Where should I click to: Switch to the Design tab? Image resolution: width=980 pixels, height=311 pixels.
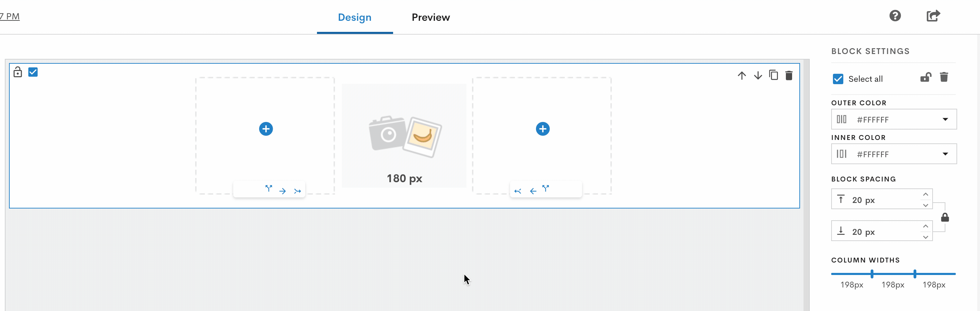coord(355,18)
